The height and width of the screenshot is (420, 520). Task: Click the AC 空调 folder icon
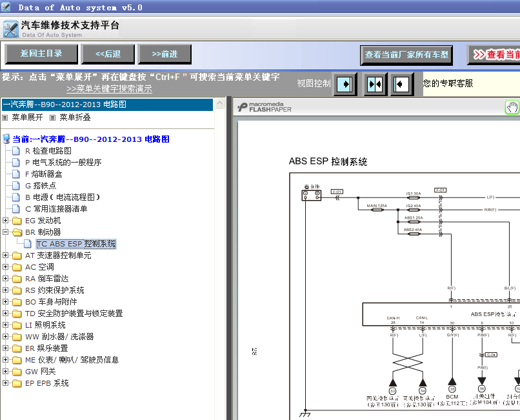[x=17, y=267]
